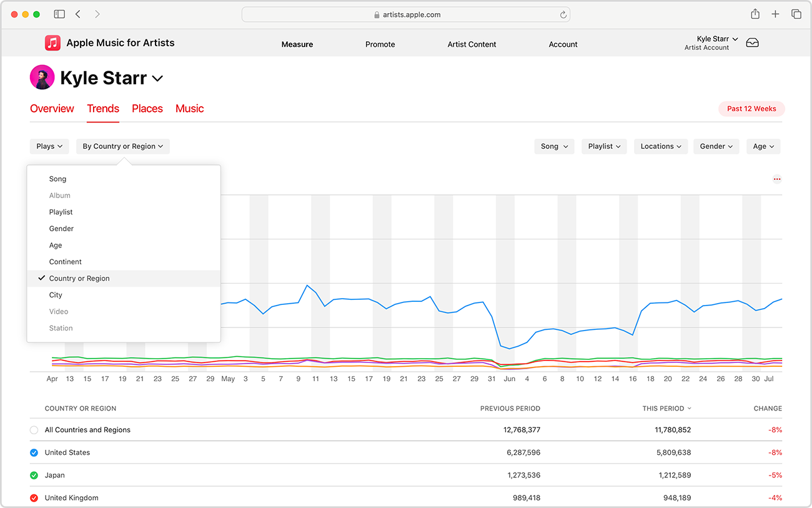Open the Promote navigation link

click(x=380, y=44)
